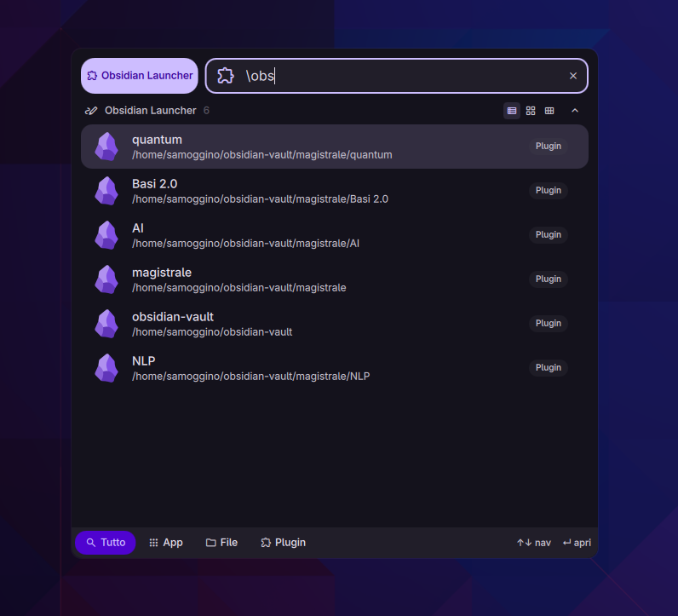Image resolution: width=678 pixels, height=616 pixels.
Task: Click the nav arrows hint
Action: (533, 543)
